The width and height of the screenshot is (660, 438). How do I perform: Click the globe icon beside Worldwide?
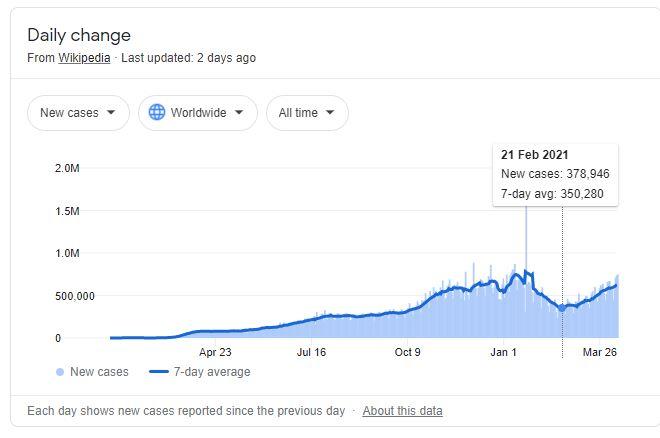pyautogui.click(x=156, y=113)
